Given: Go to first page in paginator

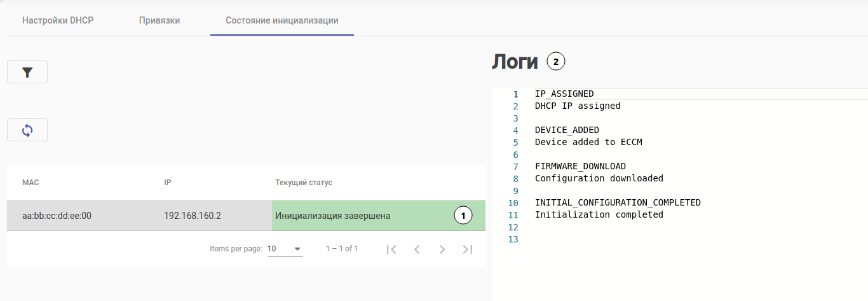Looking at the screenshot, I should (391, 249).
